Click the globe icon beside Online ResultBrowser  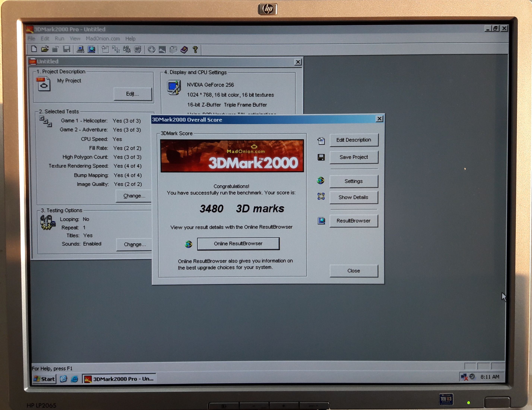point(189,244)
